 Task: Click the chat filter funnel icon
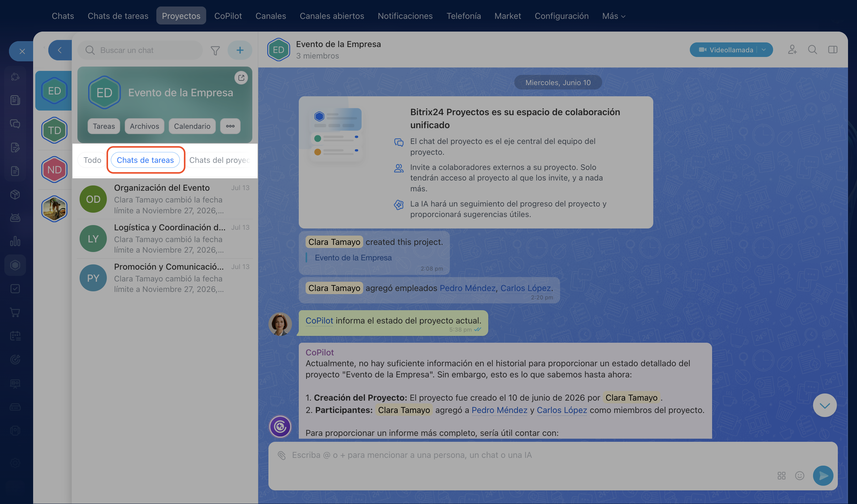pos(215,51)
